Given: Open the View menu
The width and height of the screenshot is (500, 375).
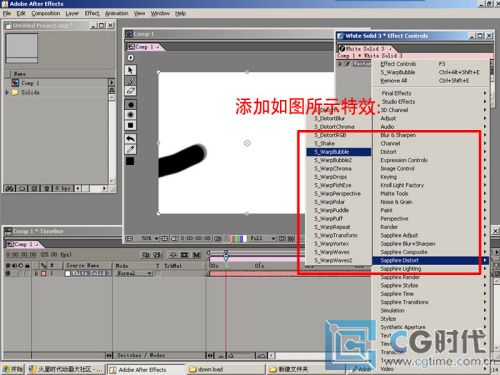Looking at the screenshot, I should 139,13.
